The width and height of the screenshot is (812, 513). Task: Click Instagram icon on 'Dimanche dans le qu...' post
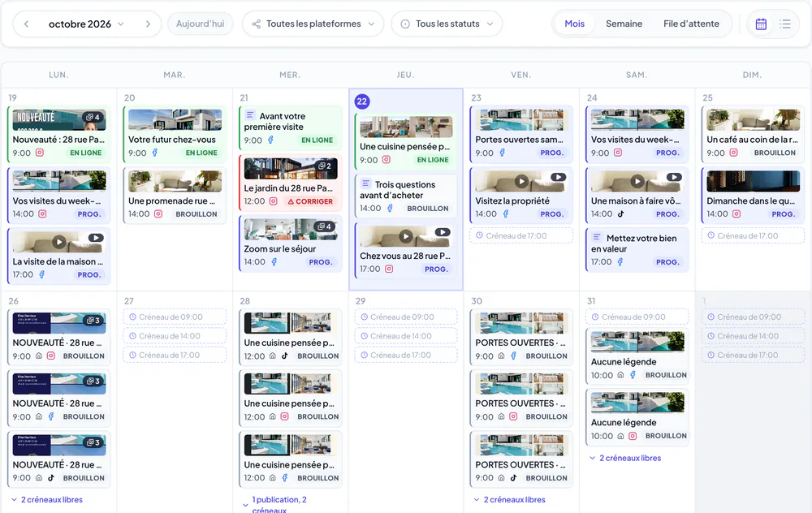point(736,213)
